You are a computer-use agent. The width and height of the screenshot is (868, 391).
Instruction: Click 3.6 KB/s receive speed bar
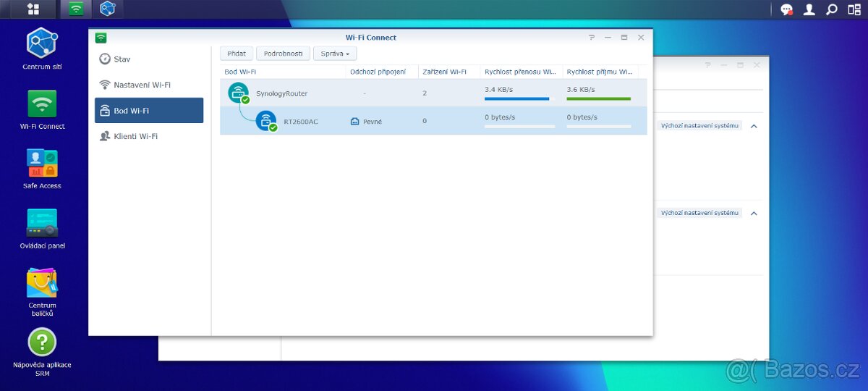(599, 98)
